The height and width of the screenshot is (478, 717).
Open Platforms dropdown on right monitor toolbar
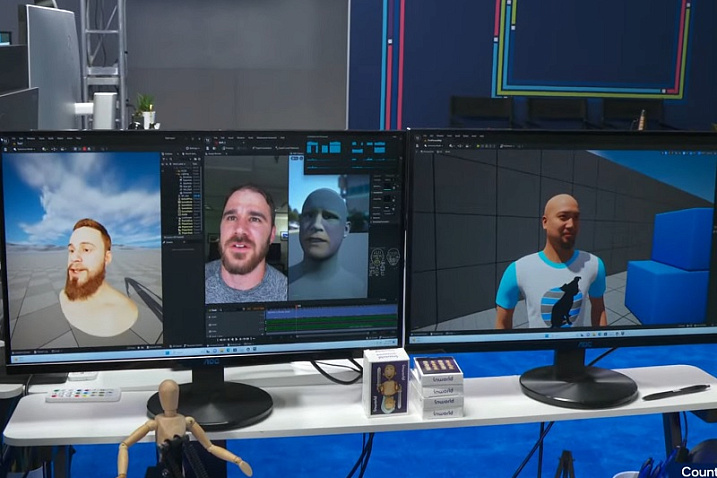507,146
